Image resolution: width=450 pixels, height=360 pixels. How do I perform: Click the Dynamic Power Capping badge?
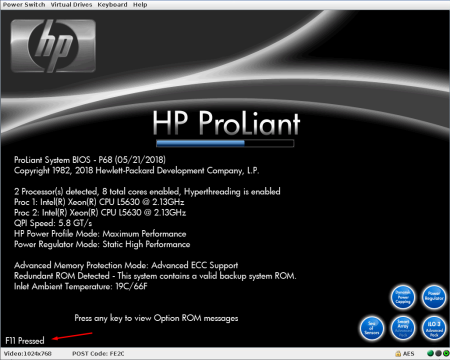coord(403,297)
